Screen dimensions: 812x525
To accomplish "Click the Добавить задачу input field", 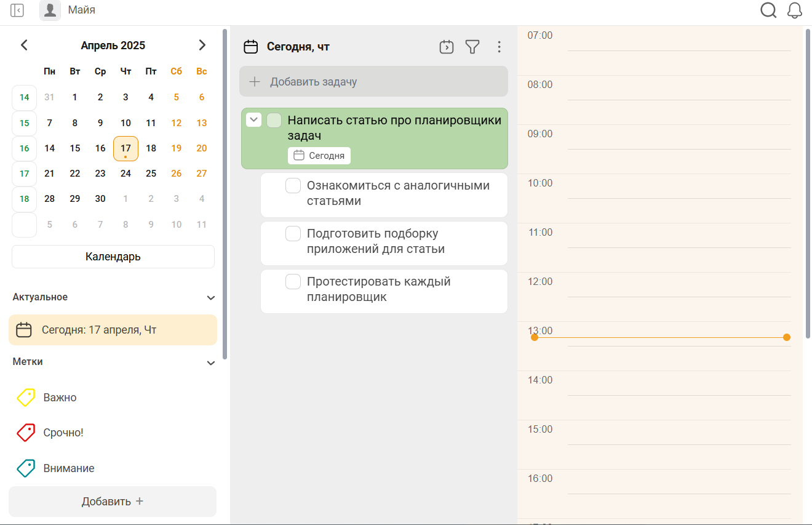I will [373, 82].
